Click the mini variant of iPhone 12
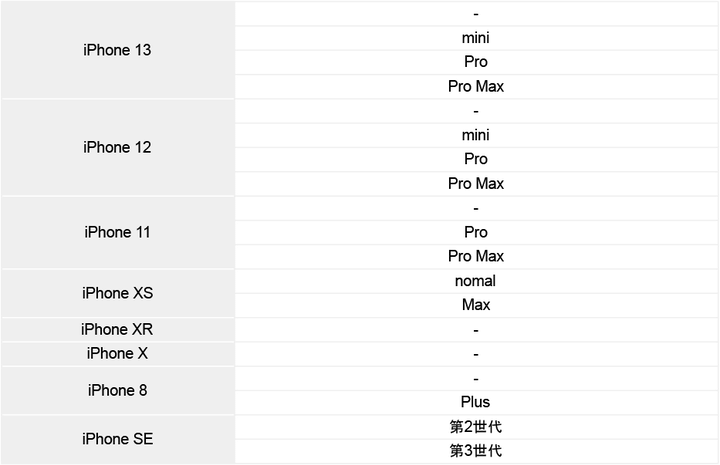This screenshot has width=720, height=465. pyautogui.click(x=476, y=135)
